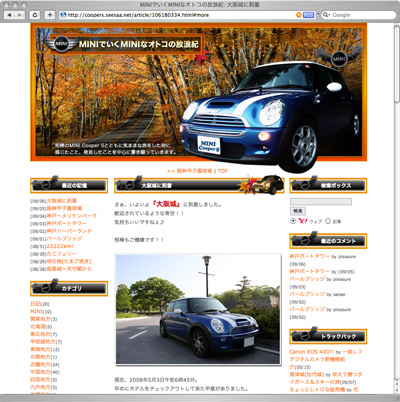Open the 九州地方 category
Image resolution: width=400 pixels, height=402 pixels.
40,387
